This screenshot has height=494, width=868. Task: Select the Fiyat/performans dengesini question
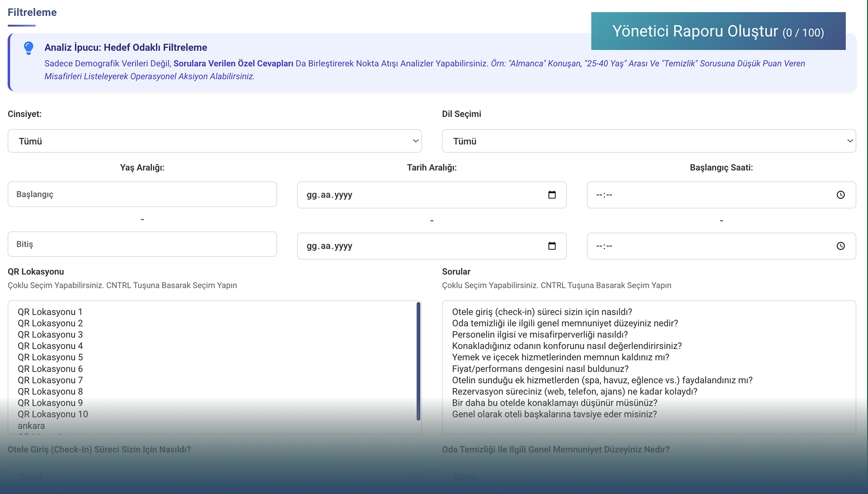click(540, 369)
